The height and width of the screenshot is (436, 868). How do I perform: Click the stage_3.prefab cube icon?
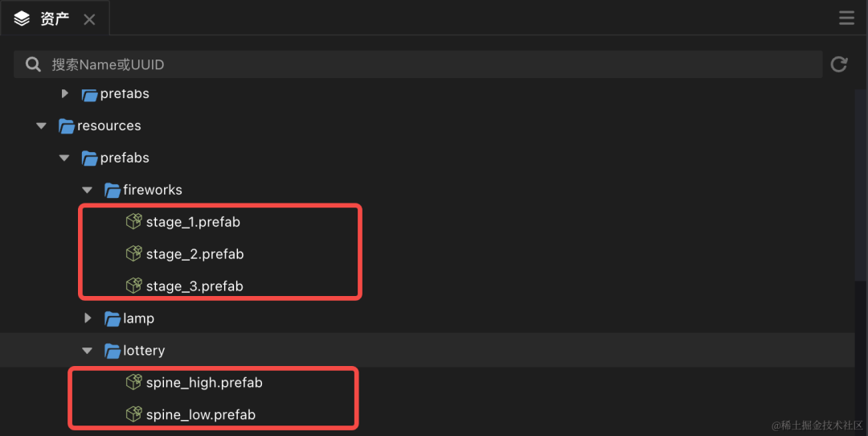tap(134, 286)
